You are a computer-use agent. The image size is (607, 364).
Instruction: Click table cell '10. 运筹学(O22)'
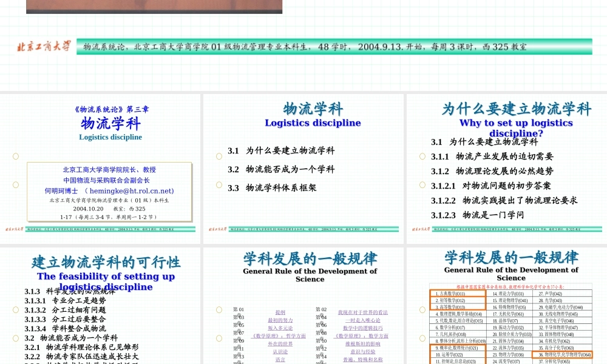(458, 354)
